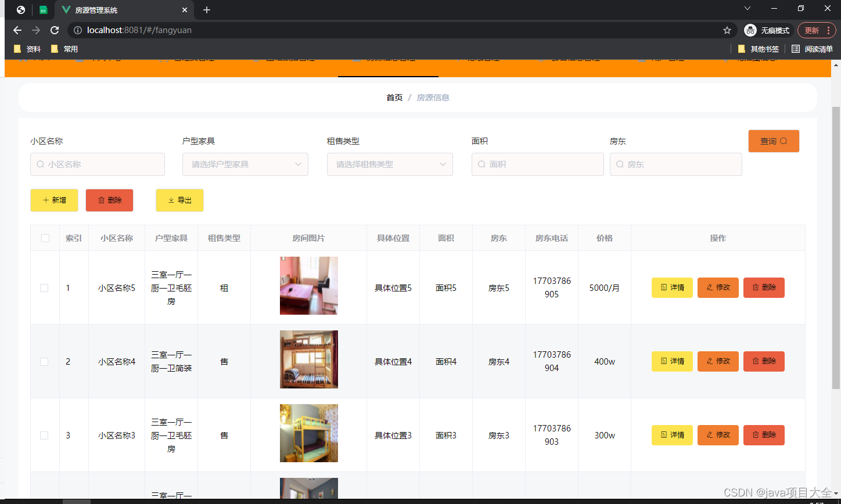841x504 pixels.
Task: Click the 租 rental type cell in row 1
Action: point(224,288)
